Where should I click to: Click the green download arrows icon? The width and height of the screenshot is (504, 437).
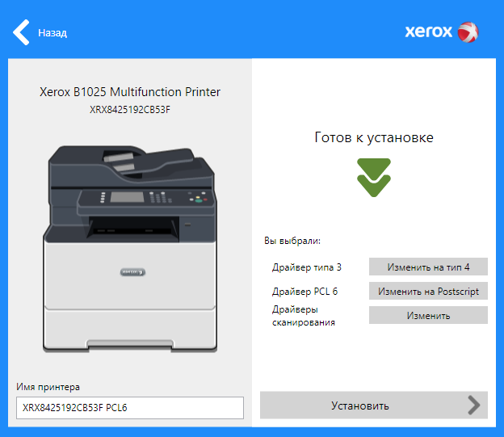374,178
